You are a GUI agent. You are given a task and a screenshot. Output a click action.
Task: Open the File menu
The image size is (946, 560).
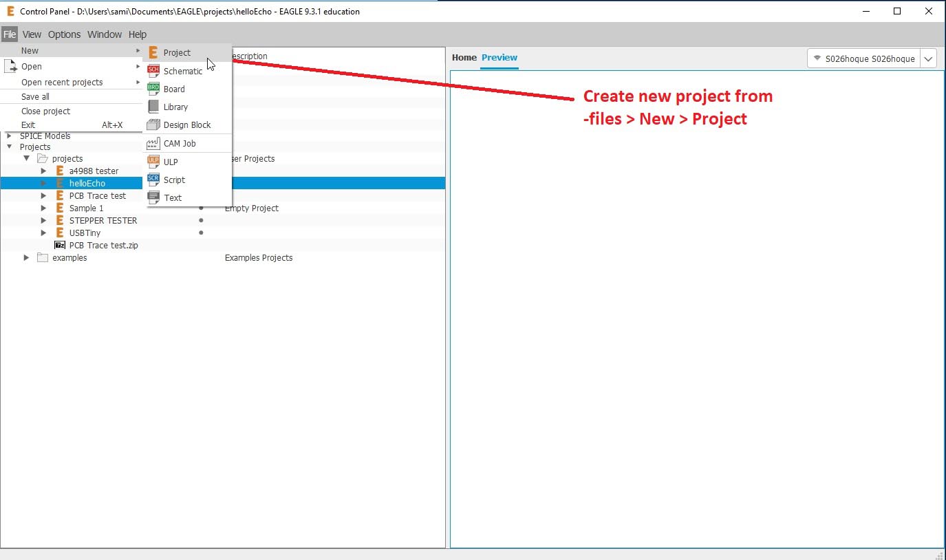click(x=10, y=34)
